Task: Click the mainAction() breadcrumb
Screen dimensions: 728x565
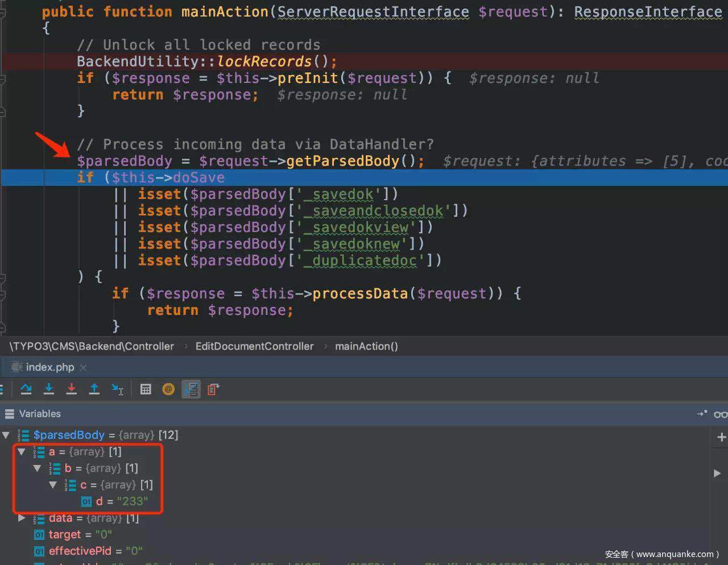Action: tap(366, 346)
